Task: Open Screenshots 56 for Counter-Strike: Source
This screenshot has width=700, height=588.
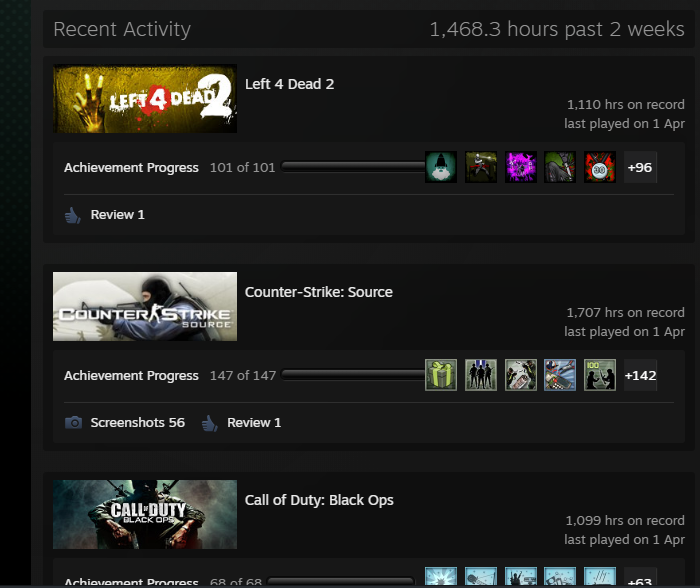Action: point(138,422)
